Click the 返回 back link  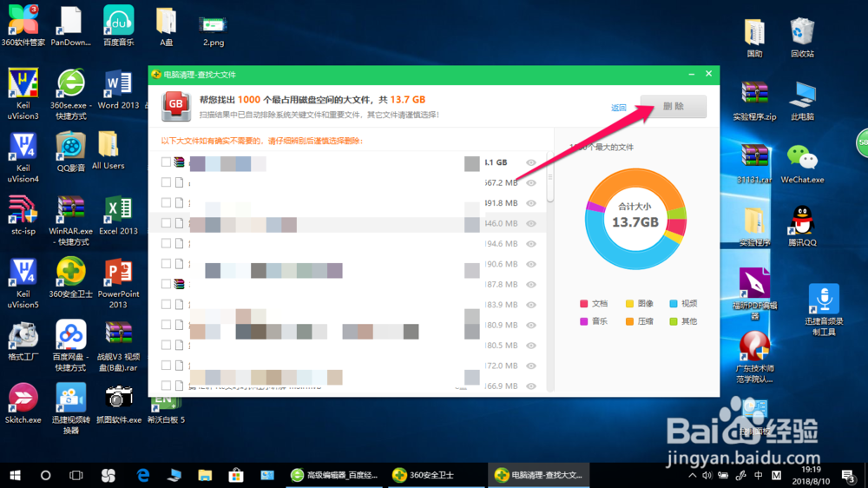tap(618, 108)
